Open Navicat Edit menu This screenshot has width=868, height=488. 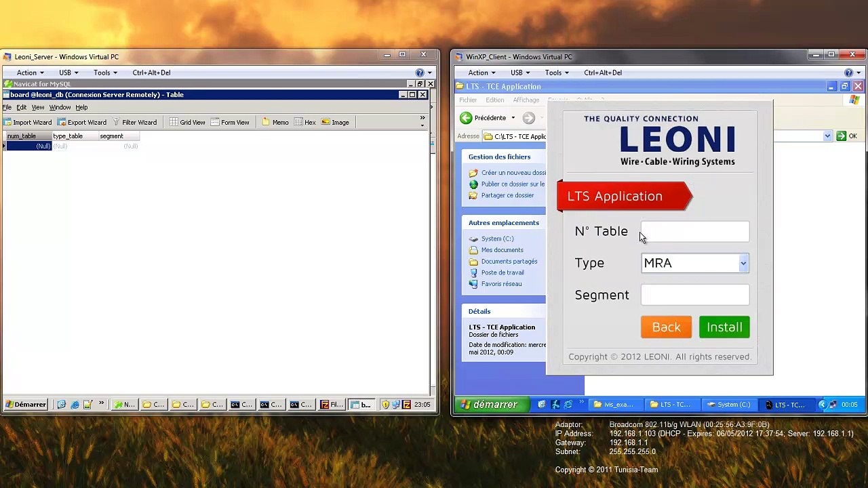(x=22, y=107)
